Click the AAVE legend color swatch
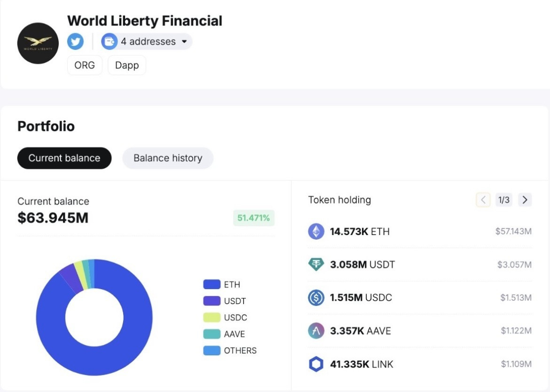The height and width of the screenshot is (392, 550). coord(212,334)
